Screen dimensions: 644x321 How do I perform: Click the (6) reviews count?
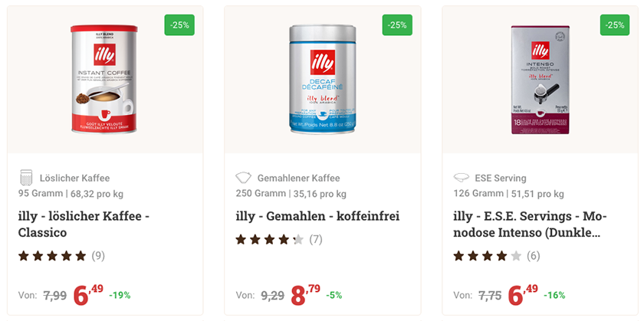click(x=534, y=255)
